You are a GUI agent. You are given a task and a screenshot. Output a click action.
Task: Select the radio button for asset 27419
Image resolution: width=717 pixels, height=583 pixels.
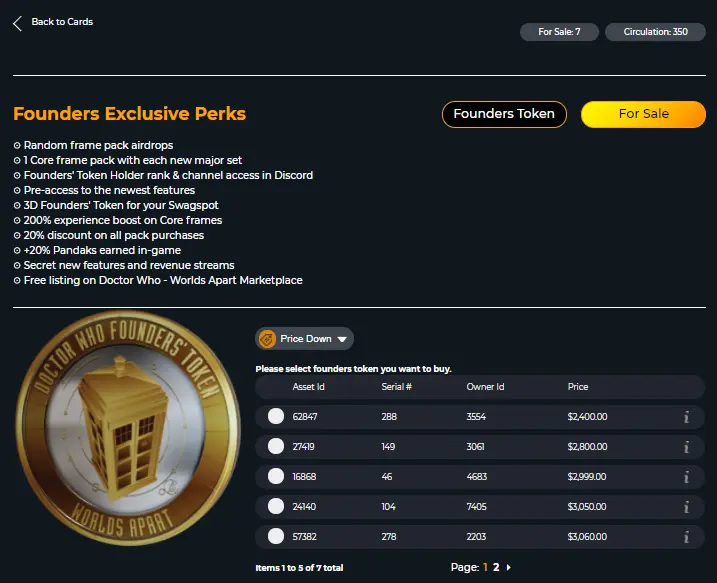[x=276, y=446]
